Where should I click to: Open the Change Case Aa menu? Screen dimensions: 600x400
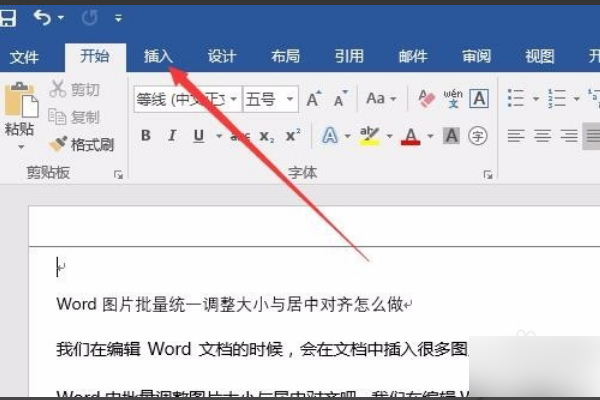380,99
